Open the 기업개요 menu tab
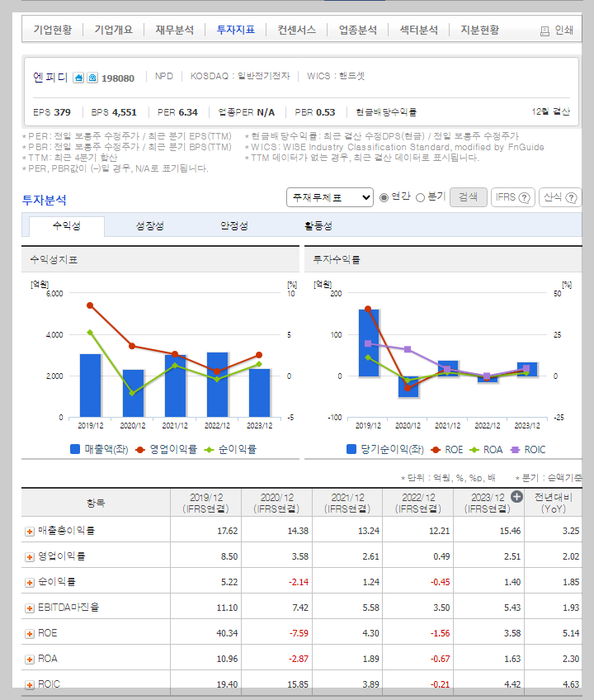Screen dimensions: 594x700 click(x=113, y=30)
